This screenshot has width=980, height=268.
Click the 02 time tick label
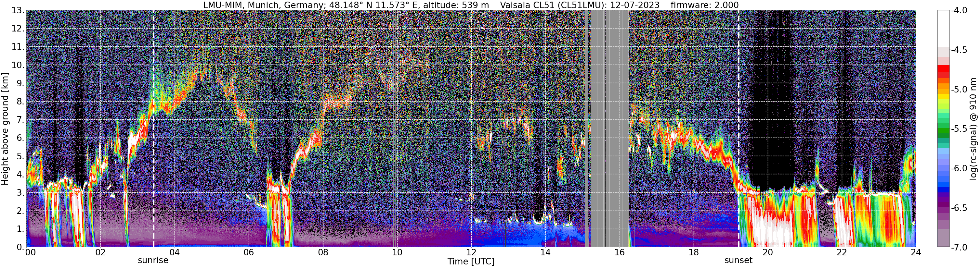click(100, 252)
